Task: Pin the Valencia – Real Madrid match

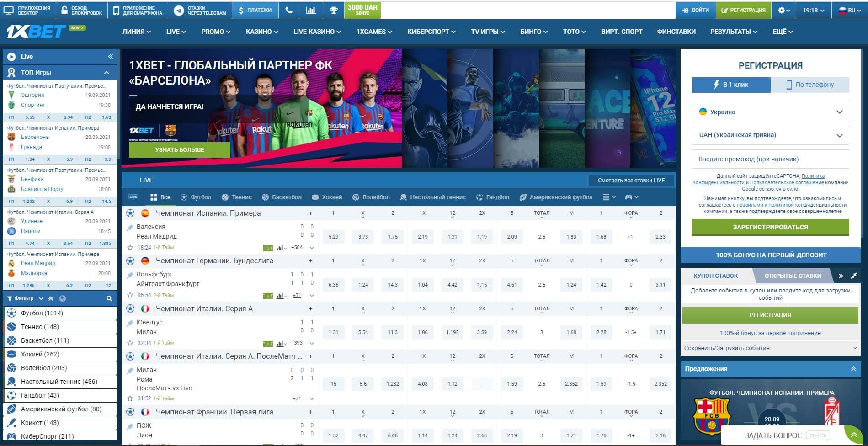Action: pos(130,227)
